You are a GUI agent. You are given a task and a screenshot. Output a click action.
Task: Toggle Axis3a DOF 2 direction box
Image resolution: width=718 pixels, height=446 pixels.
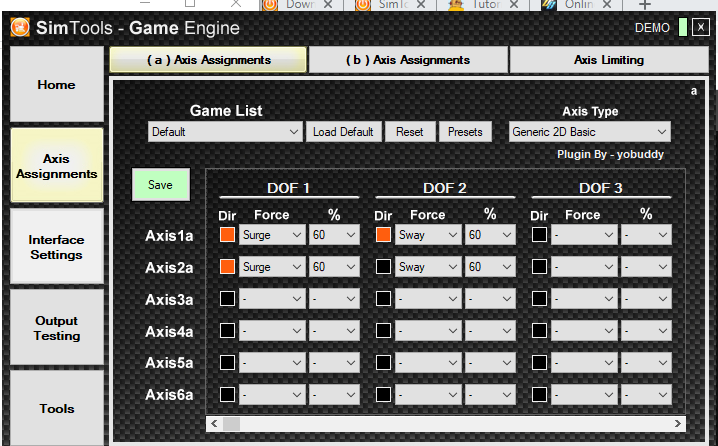(x=383, y=299)
